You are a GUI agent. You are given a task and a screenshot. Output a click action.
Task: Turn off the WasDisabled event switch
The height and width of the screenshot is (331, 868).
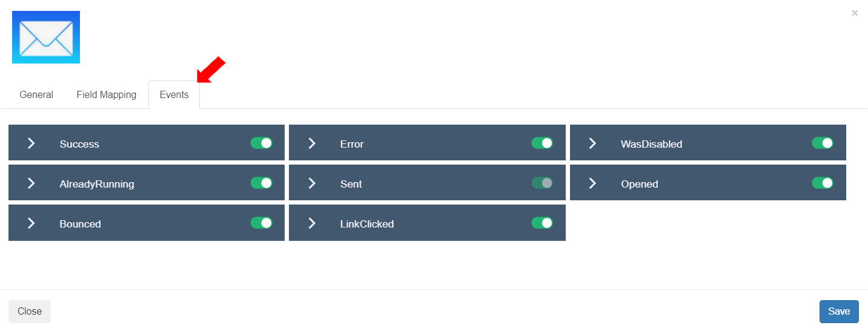[x=823, y=143]
